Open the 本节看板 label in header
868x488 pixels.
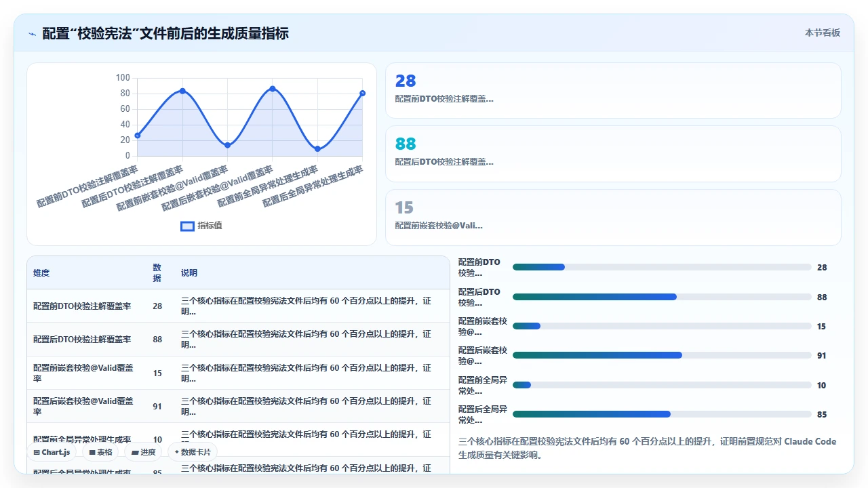(823, 33)
